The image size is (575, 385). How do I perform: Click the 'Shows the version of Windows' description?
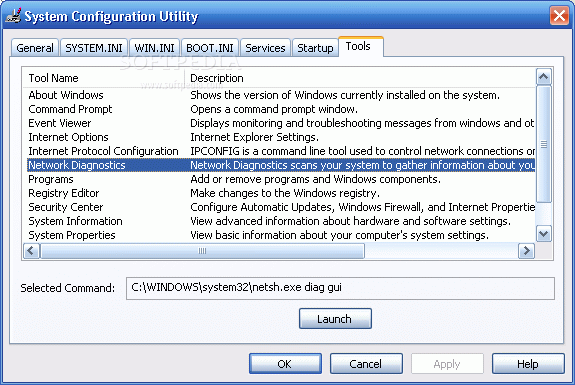pyautogui.click(x=345, y=95)
